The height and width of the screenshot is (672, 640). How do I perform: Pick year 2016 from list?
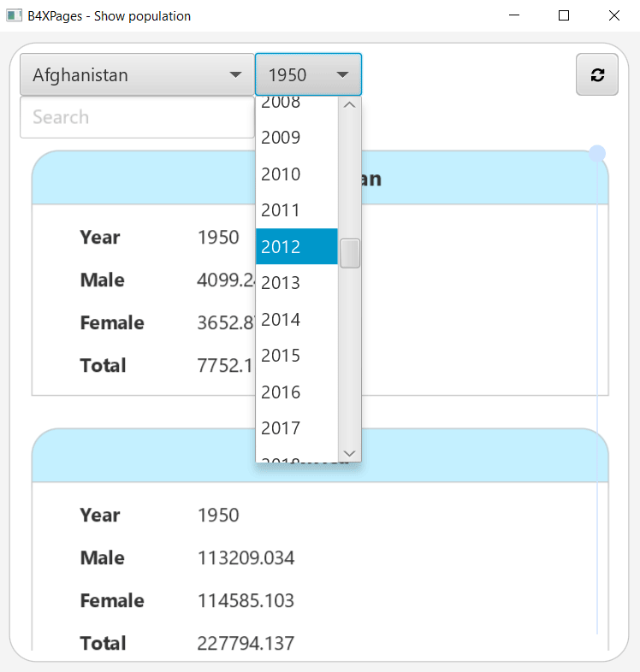pos(297,392)
